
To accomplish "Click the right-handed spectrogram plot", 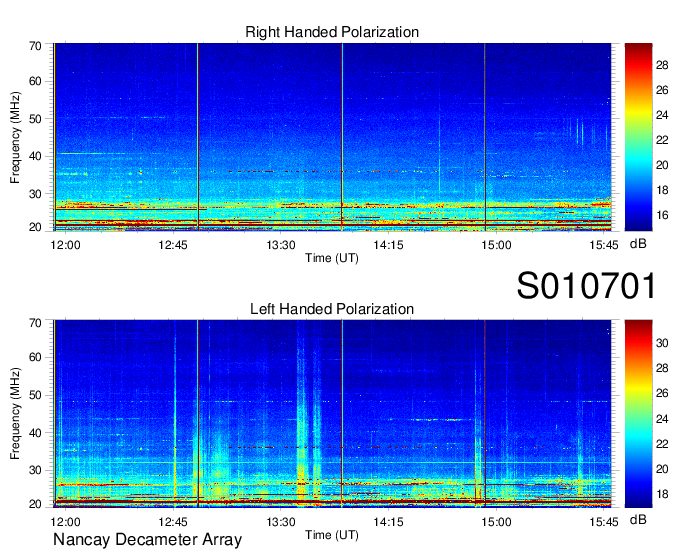I will [333, 137].
